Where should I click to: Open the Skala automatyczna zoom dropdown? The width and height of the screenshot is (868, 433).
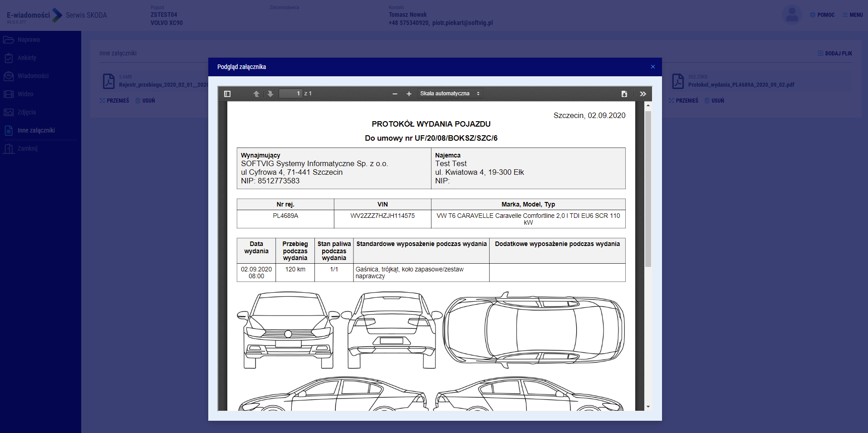pyautogui.click(x=450, y=93)
